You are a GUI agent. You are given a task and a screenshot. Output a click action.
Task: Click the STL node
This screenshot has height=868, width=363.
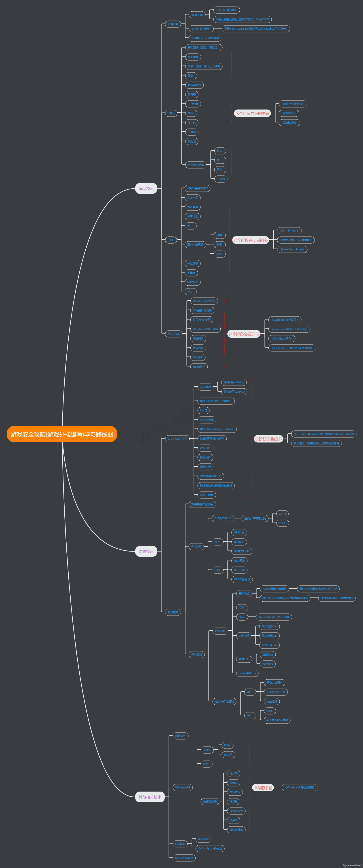pos(190,291)
